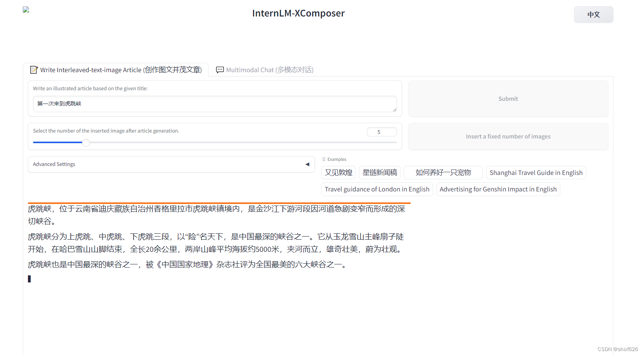This screenshot has width=644, height=355.
Task: Select the Advertising for Genshin Impact example
Action: [x=498, y=189]
